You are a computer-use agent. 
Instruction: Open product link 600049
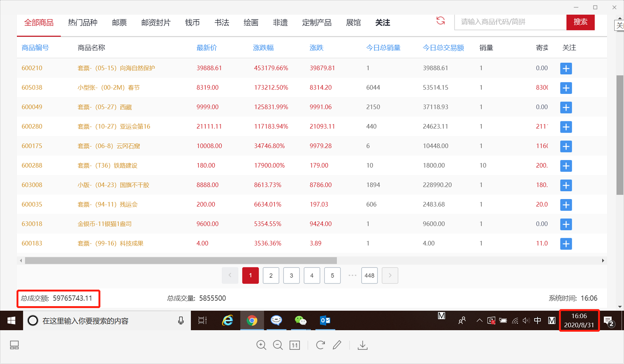click(32, 107)
